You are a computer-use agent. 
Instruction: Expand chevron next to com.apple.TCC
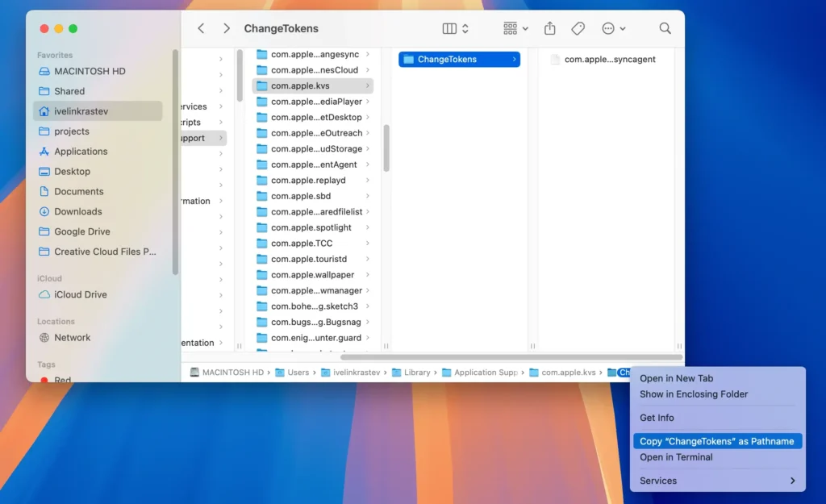pyautogui.click(x=368, y=244)
